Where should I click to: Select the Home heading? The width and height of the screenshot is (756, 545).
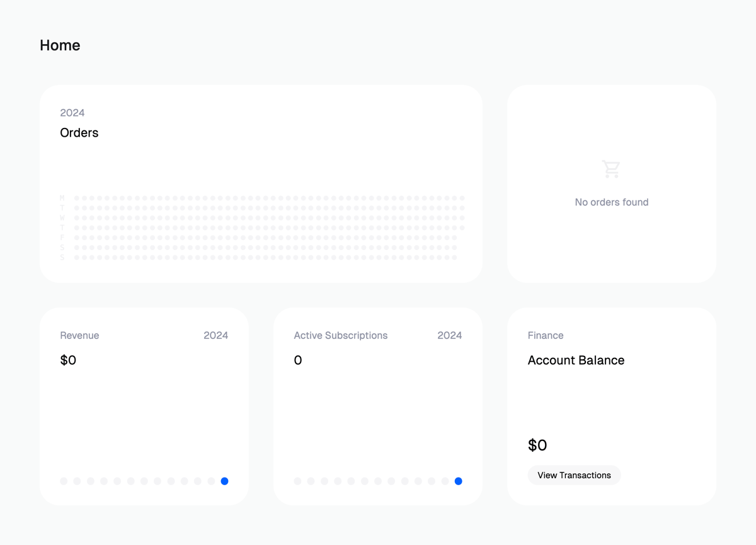point(60,45)
